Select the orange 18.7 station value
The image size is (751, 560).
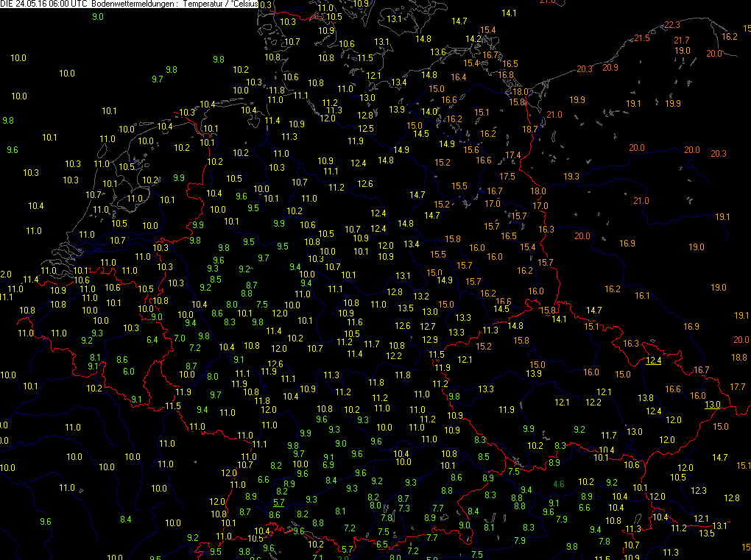[x=530, y=129]
